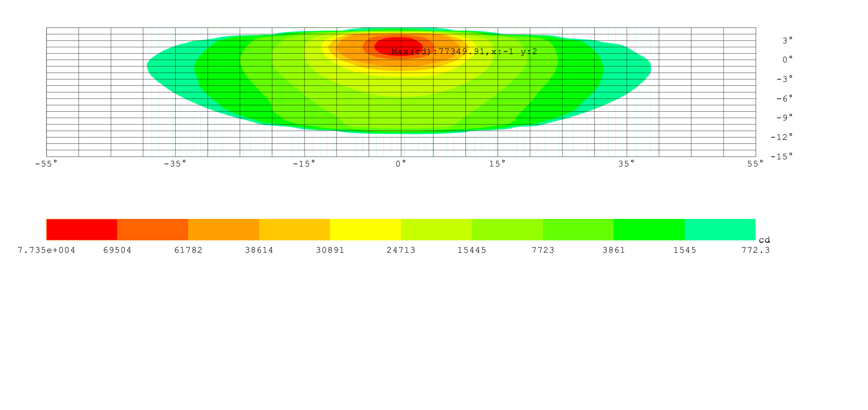Screen dimensions: 868x410
Task: Select the lime swatch above 15445
Action: (x=507, y=230)
